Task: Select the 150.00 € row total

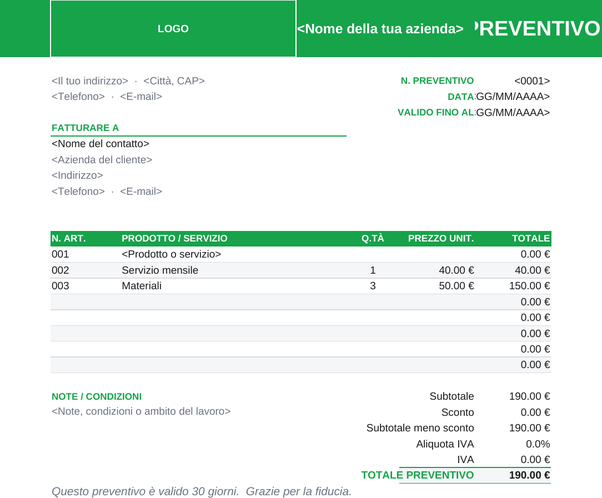Action: pyautogui.click(x=529, y=286)
